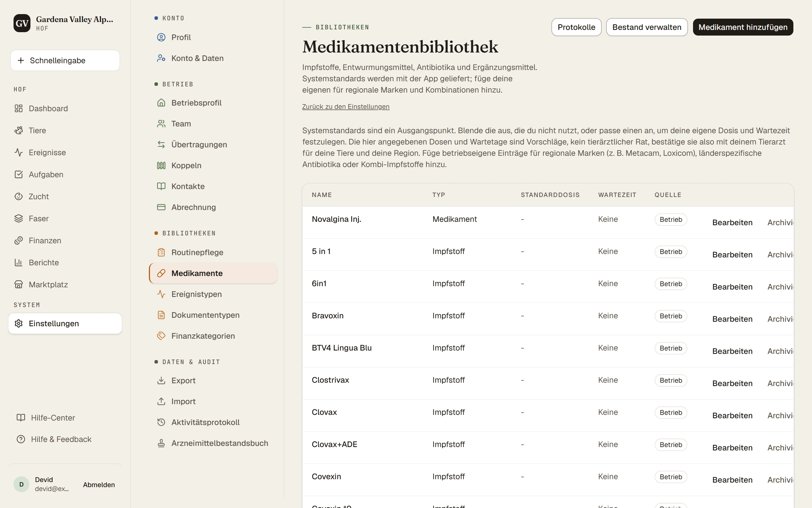Click the Ereignisse pulse icon in main sidebar
This screenshot has width=812, height=508.
coord(18,152)
